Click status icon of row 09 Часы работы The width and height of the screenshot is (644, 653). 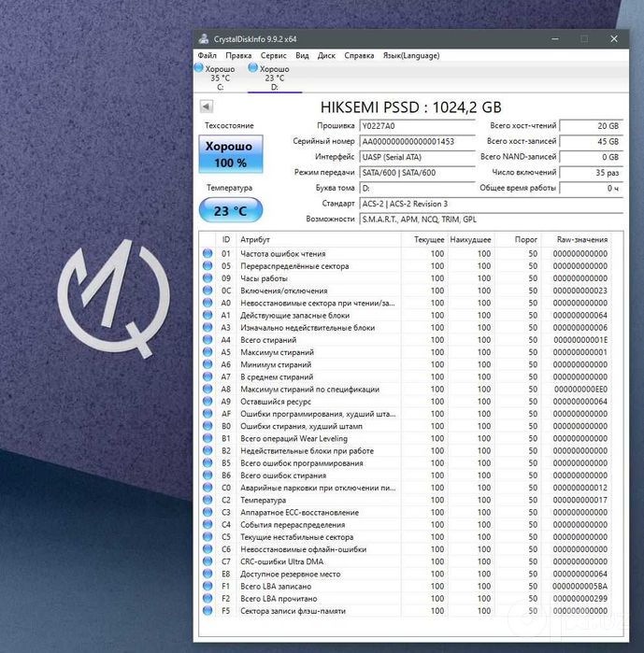pyautogui.click(x=208, y=277)
